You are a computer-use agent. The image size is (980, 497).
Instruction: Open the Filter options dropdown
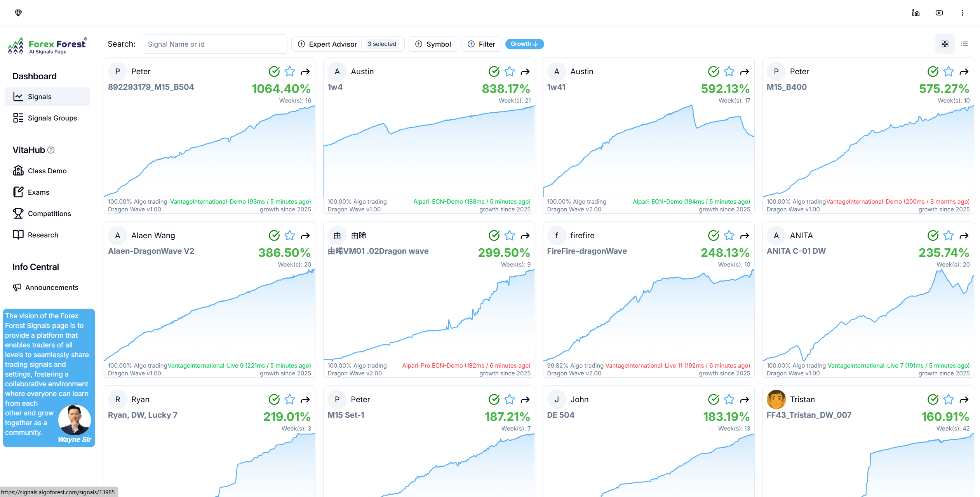click(481, 44)
